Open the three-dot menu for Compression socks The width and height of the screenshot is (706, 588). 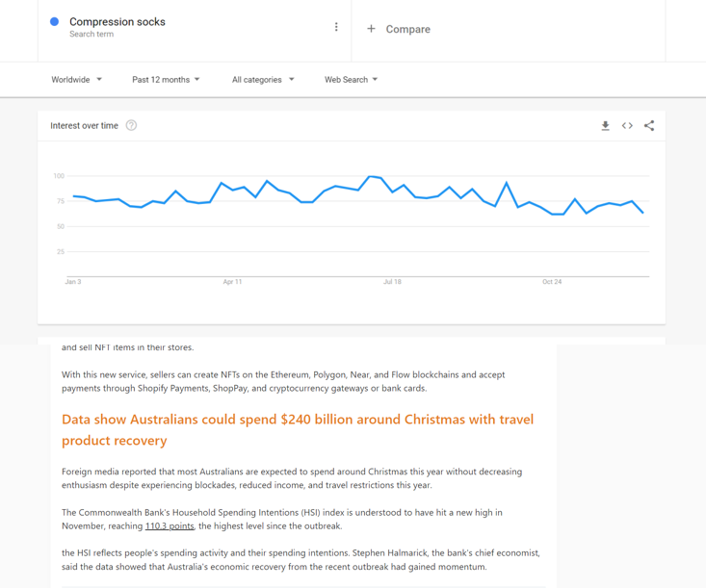[336, 27]
